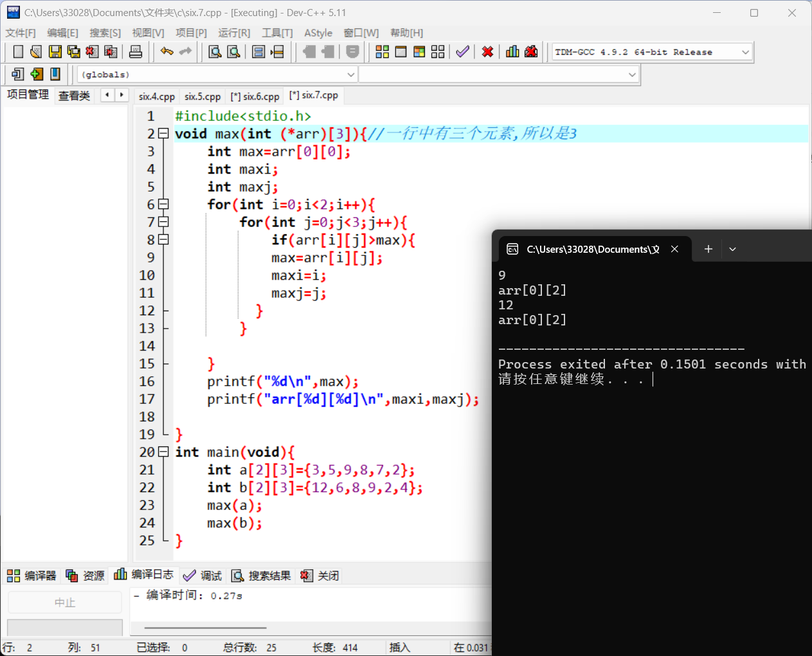The image size is (812, 656).
Task: Switch to the 项目管理 side panel tab
Action: [x=28, y=95]
